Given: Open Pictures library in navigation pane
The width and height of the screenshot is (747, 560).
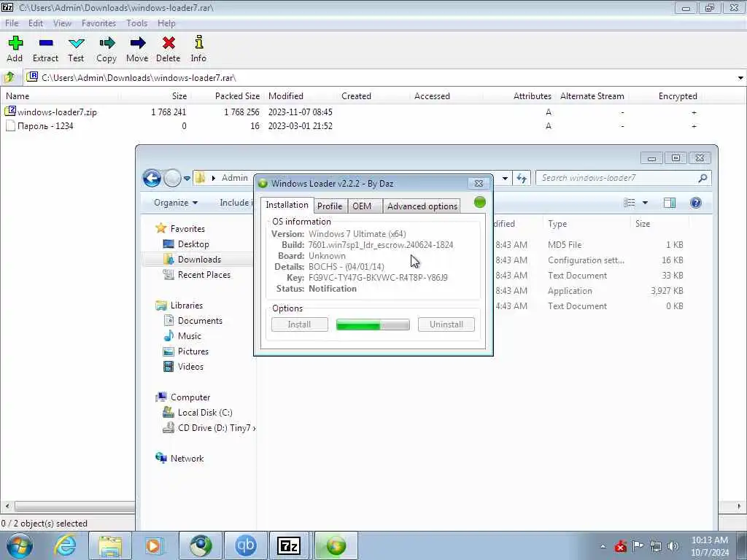Looking at the screenshot, I should (x=193, y=351).
